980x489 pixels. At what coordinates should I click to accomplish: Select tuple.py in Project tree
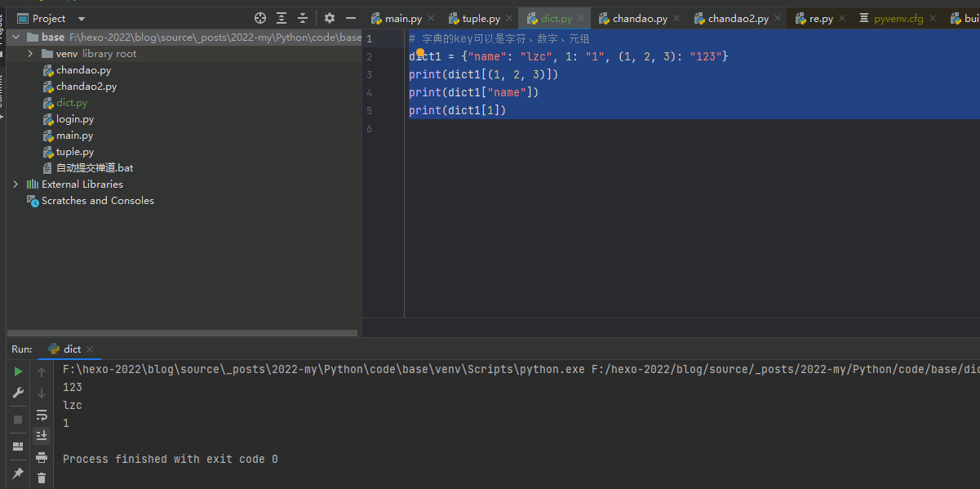pos(75,152)
